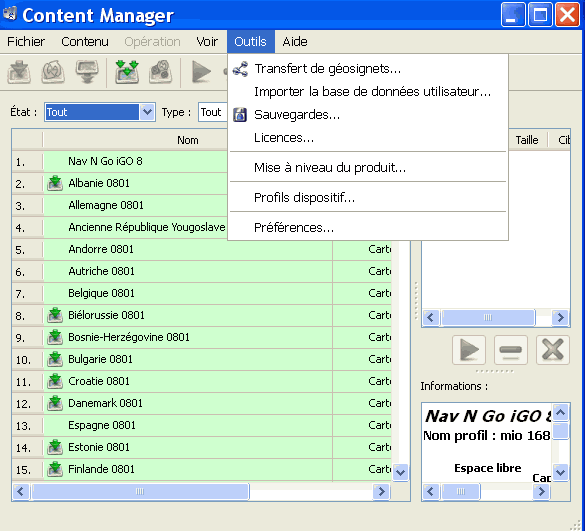The image size is (585, 531).
Task: Click the download icon beside Finlande 0801
Action: (x=55, y=469)
